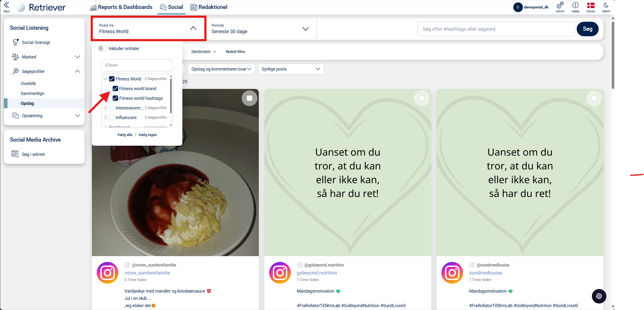Click the hashtags search input field
Image resolution: width=644 pixels, height=310 pixels.
click(x=496, y=29)
